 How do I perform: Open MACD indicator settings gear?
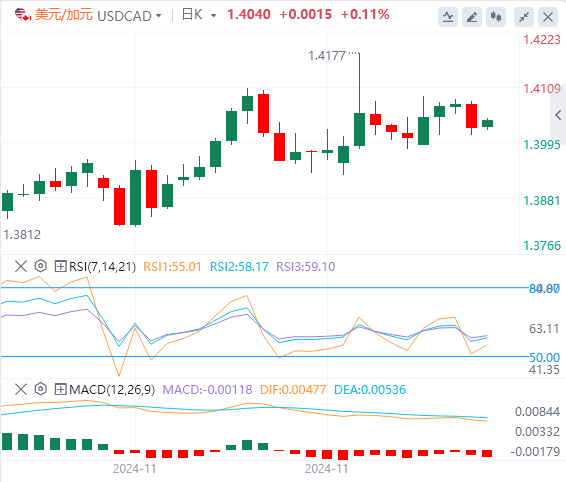click(x=41, y=389)
